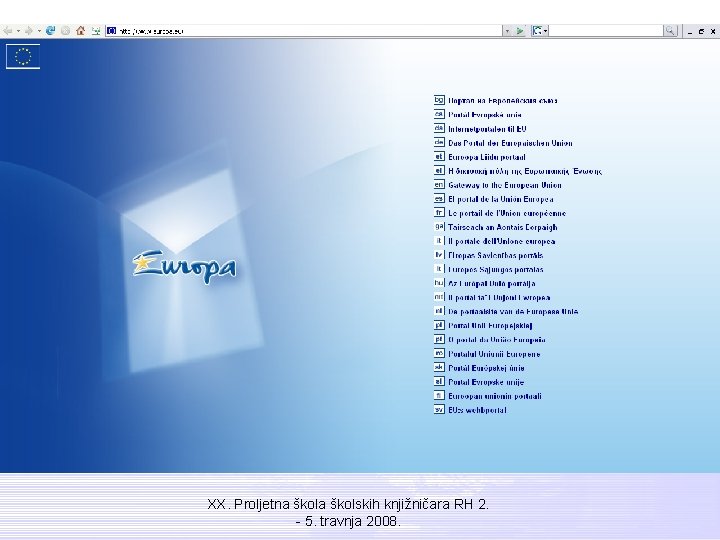Open 'Eiropas Savienības portāls' Latvian link

495,255
